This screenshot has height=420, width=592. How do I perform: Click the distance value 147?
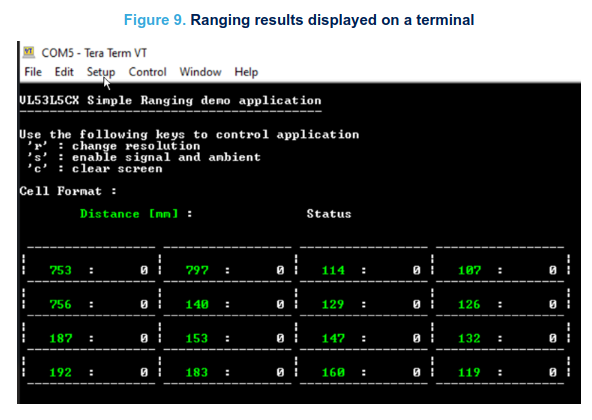pyautogui.click(x=333, y=338)
